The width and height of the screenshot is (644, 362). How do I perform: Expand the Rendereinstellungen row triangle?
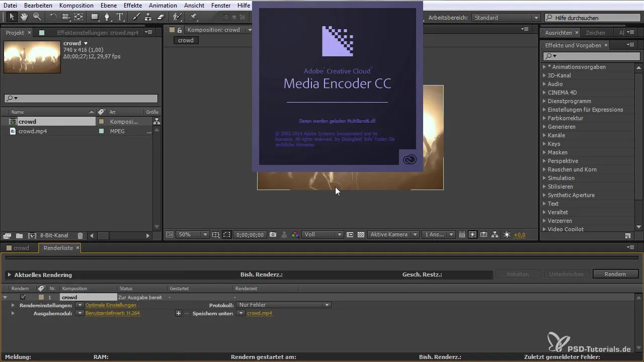[13, 305]
